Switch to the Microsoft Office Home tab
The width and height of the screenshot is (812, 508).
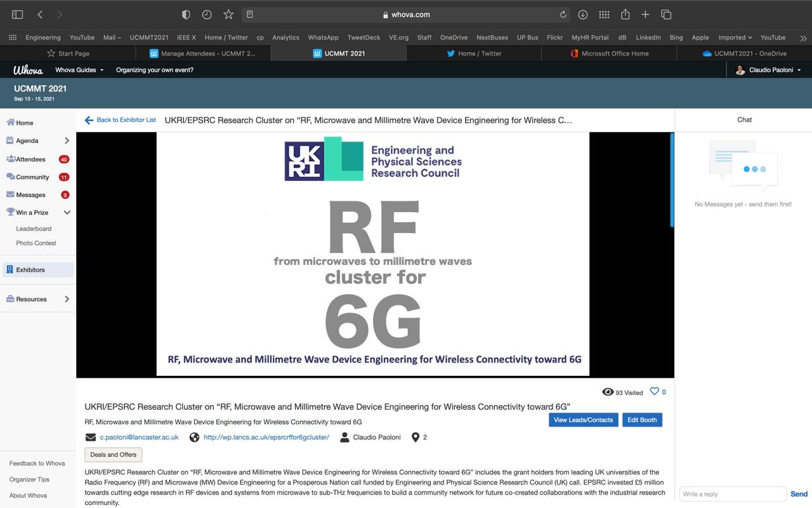(609, 54)
